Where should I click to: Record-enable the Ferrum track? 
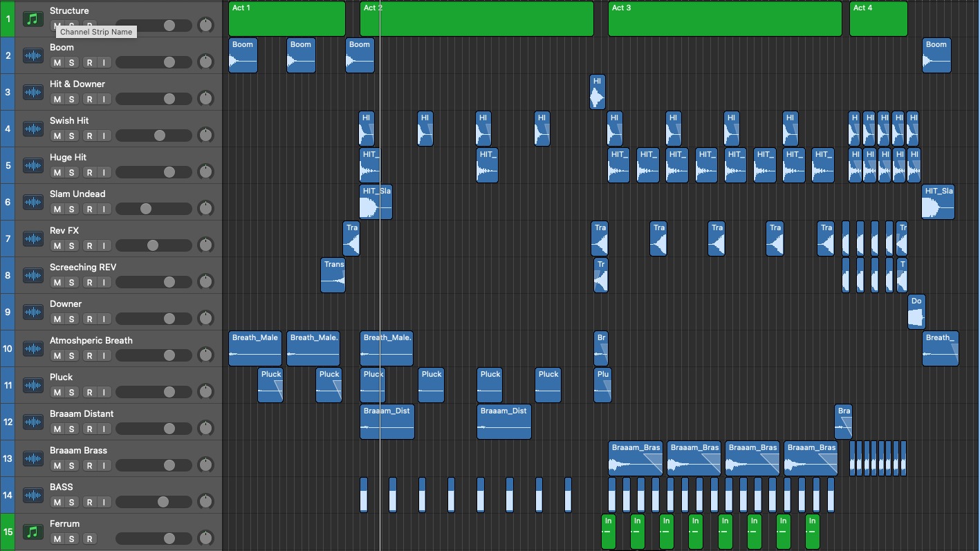coord(89,539)
